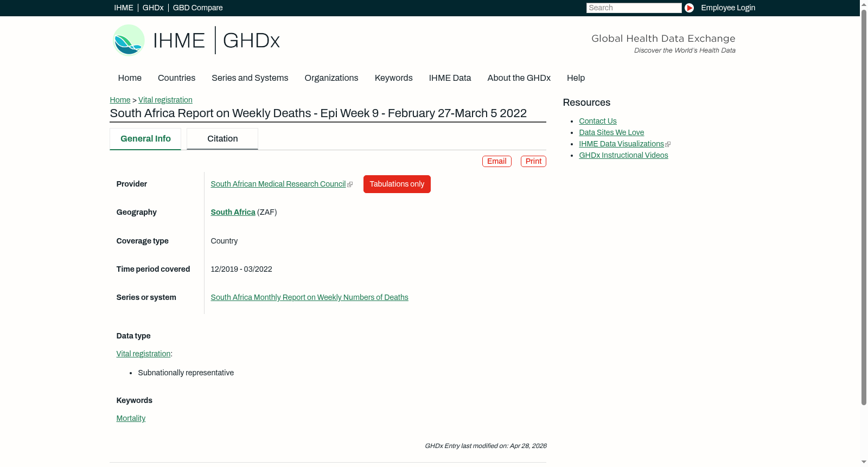Open the Help menu
Viewport: 868px width, 467px height.
tap(576, 78)
